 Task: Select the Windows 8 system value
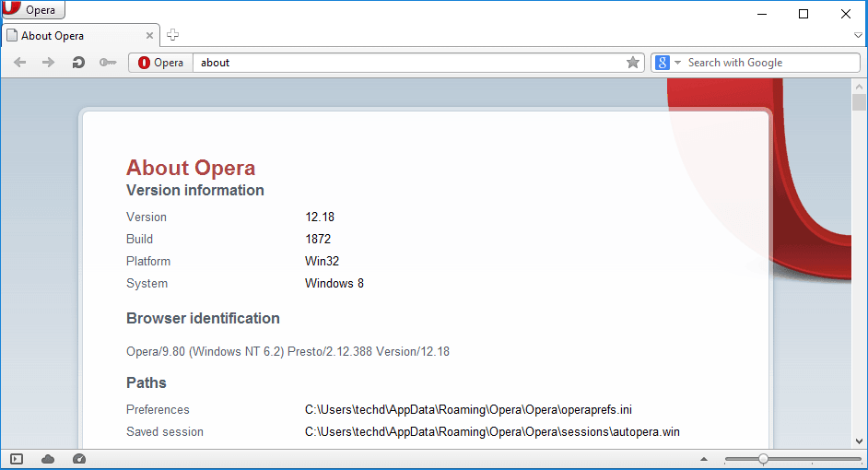[334, 284]
